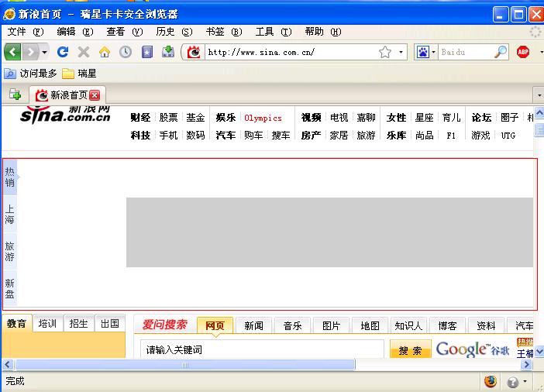Select the 新盘 side tab
This screenshot has height=392, width=544.
10,288
